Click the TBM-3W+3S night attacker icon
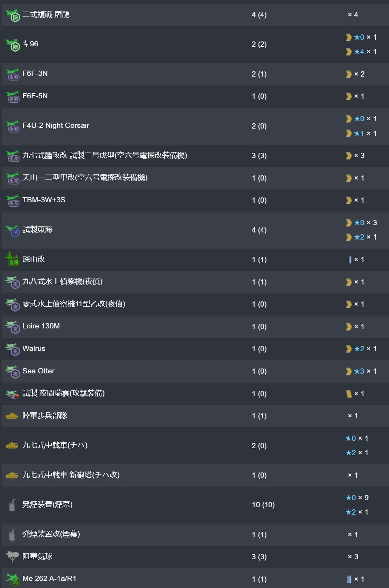Viewport: 389px width, 588px height. [x=13, y=201]
